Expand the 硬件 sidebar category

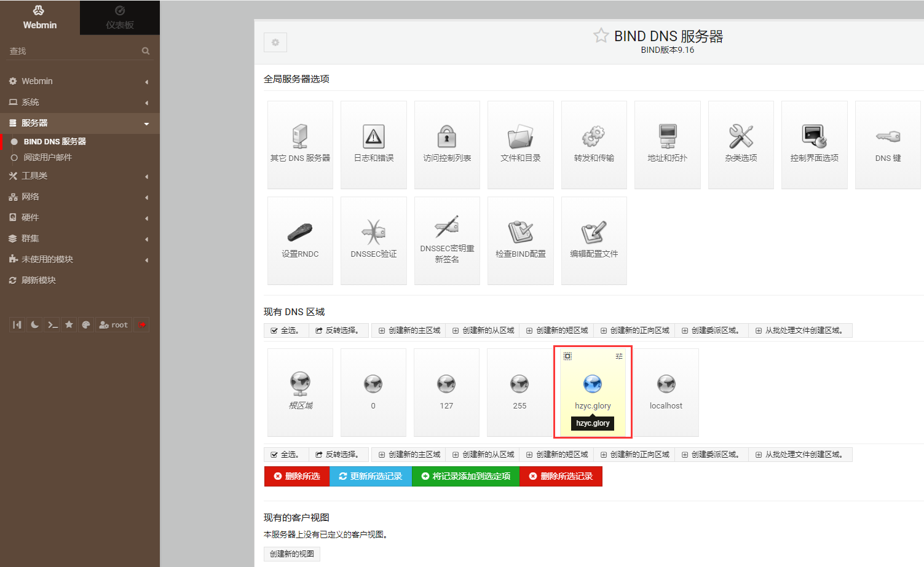tap(80, 217)
